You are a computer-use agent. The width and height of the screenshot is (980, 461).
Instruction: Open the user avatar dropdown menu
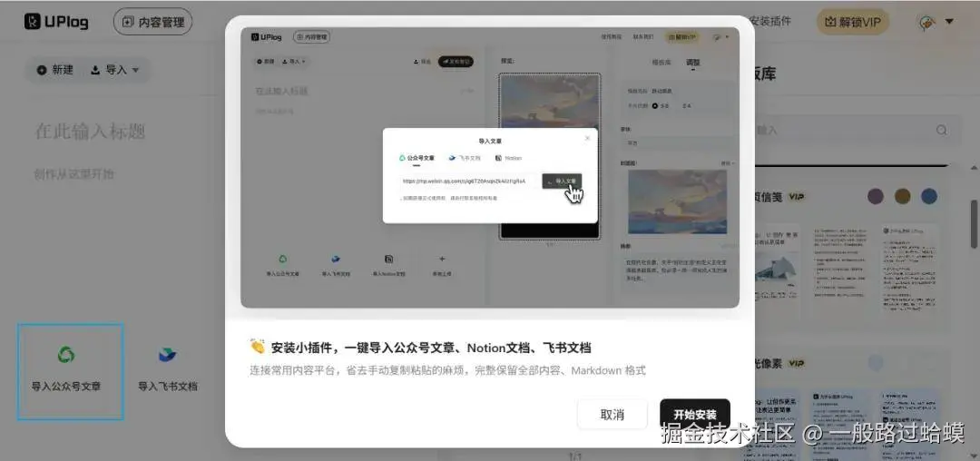coord(936,22)
